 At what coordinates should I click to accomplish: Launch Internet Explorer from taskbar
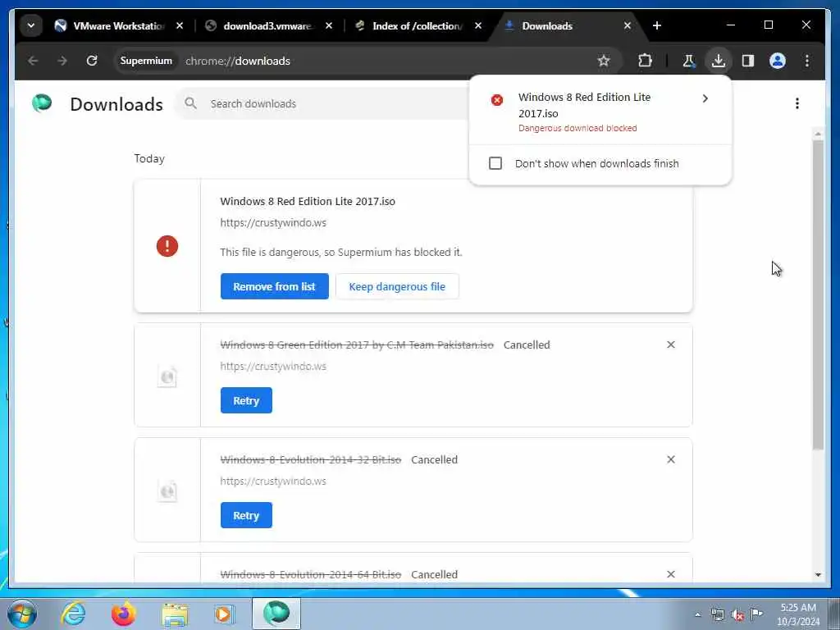coord(73,614)
